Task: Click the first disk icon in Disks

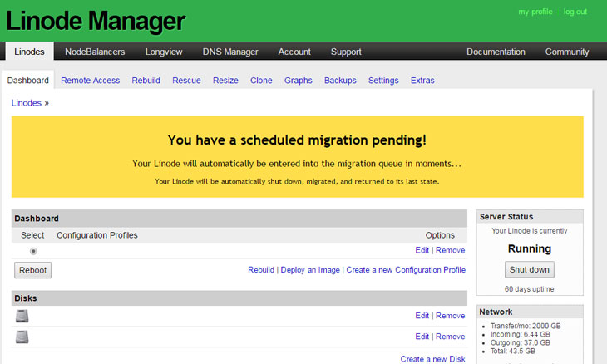Action: click(22, 316)
